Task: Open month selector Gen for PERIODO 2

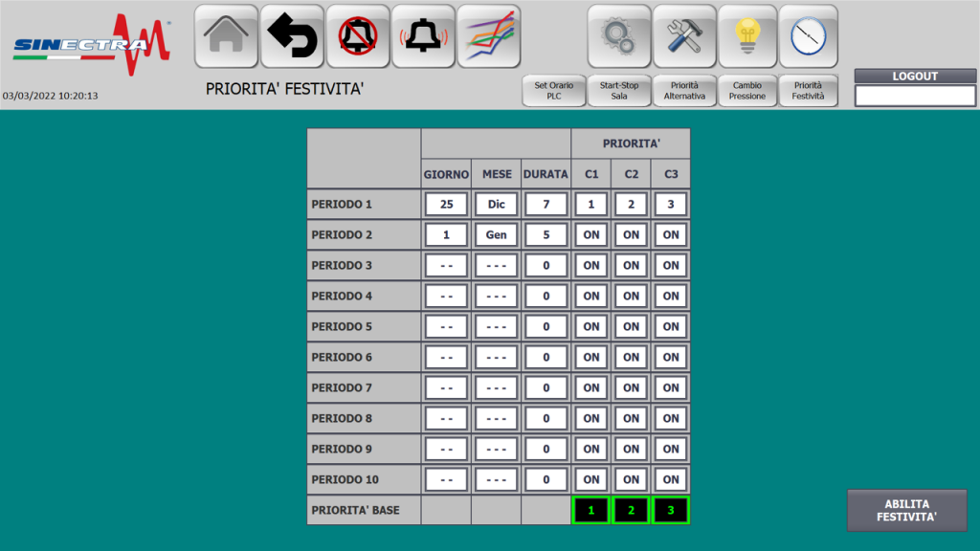Action: (496, 235)
